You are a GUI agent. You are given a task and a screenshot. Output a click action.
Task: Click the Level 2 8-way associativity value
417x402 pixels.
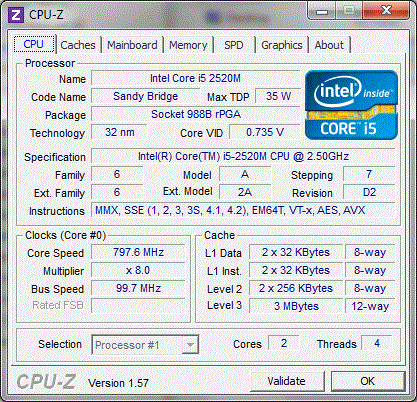pos(370,288)
